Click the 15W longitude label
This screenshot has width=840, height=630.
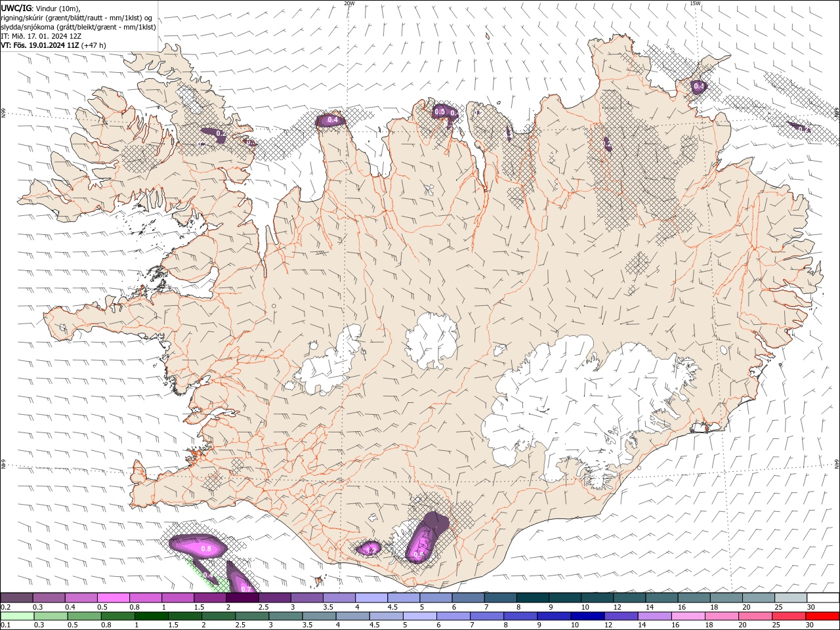[x=696, y=3]
